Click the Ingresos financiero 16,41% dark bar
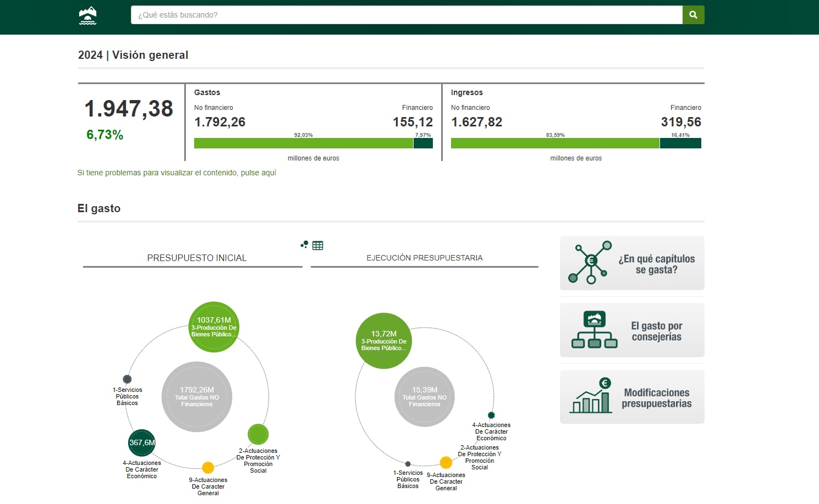Image resolution: width=819 pixels, height=504 pixels. [x=680, y=143]
